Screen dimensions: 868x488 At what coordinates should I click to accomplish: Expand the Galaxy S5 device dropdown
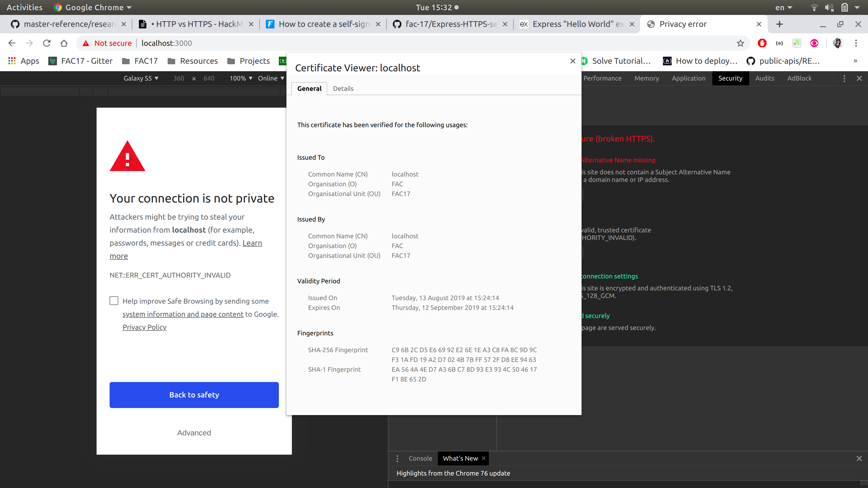[x=141, y=78]
